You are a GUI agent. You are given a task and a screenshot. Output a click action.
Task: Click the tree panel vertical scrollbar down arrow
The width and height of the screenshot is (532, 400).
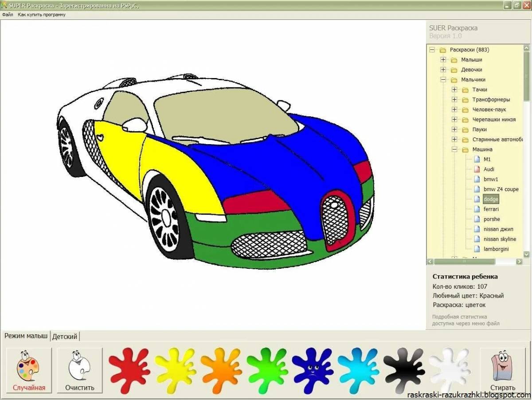coord(526,255)
